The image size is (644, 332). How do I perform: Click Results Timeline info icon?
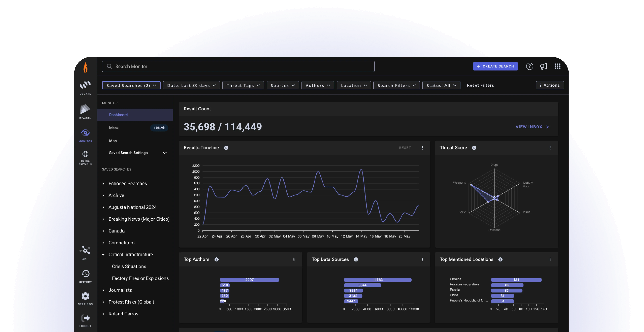tap(226, 148)
